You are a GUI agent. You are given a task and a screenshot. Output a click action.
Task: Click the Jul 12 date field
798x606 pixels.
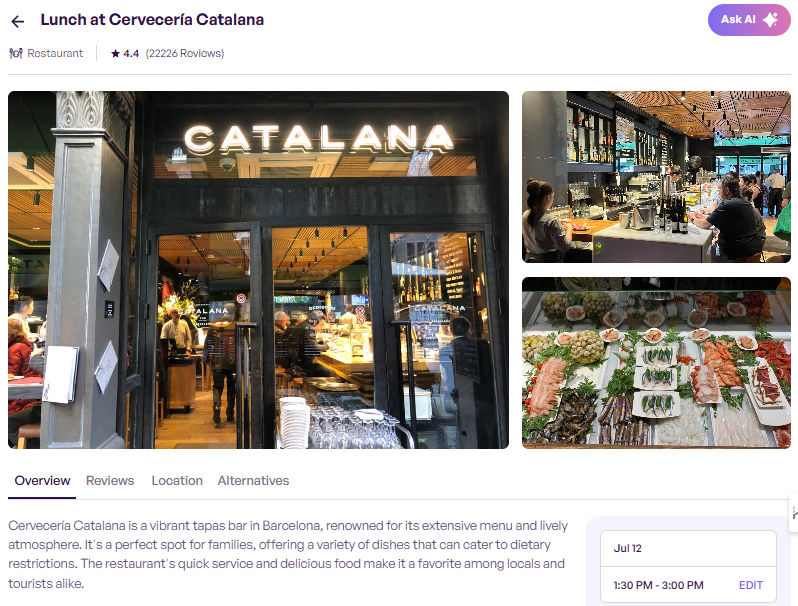688,549
